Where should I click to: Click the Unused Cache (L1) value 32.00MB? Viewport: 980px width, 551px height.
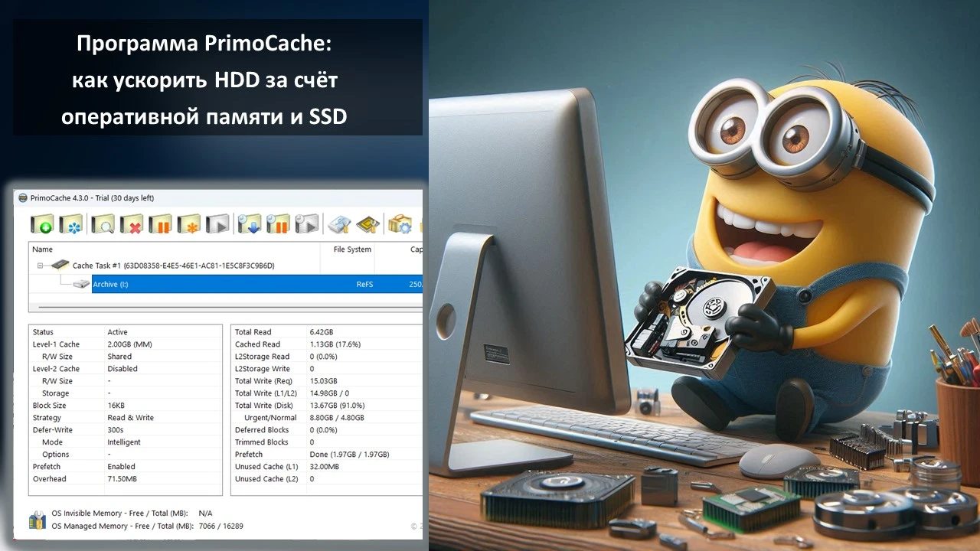tap(324, 467)
